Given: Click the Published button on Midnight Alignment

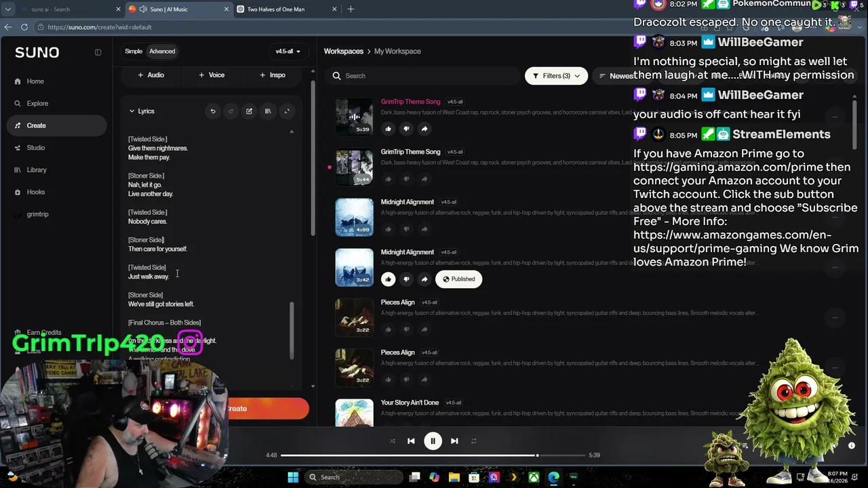Looking at the screenshot, I should [459, 279].
